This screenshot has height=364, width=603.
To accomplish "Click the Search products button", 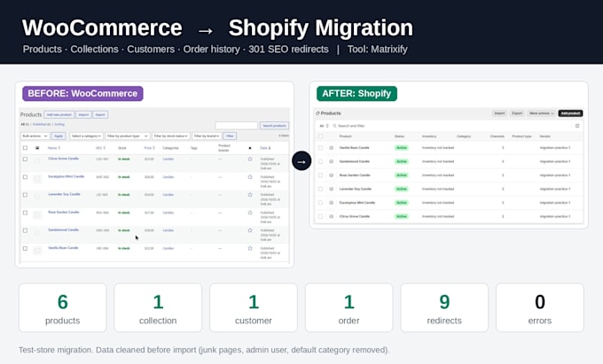I will click(274, 126).
